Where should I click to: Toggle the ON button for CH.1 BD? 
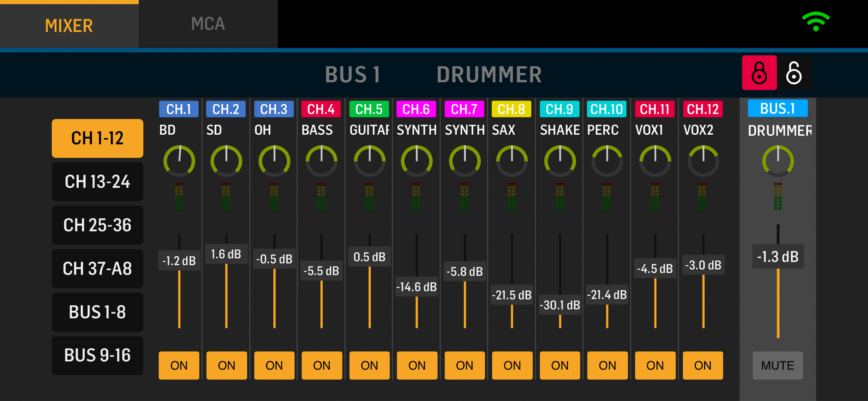point(179,365)
